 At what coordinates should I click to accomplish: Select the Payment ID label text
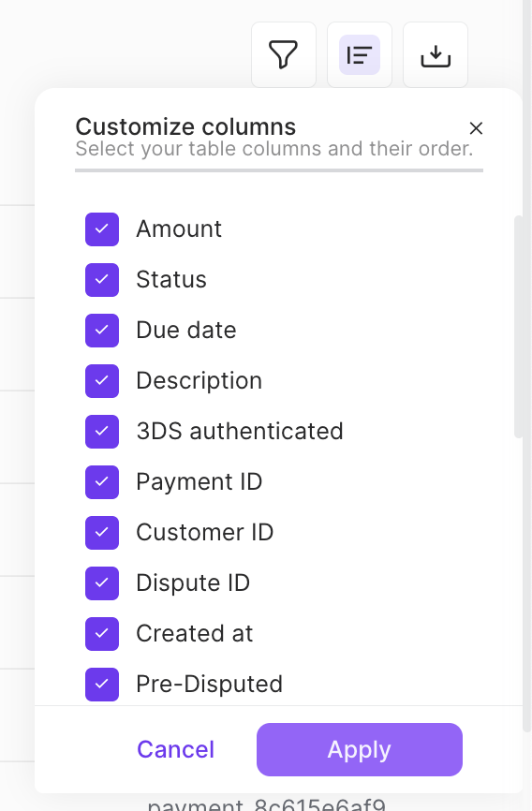(x=199, y=482)
